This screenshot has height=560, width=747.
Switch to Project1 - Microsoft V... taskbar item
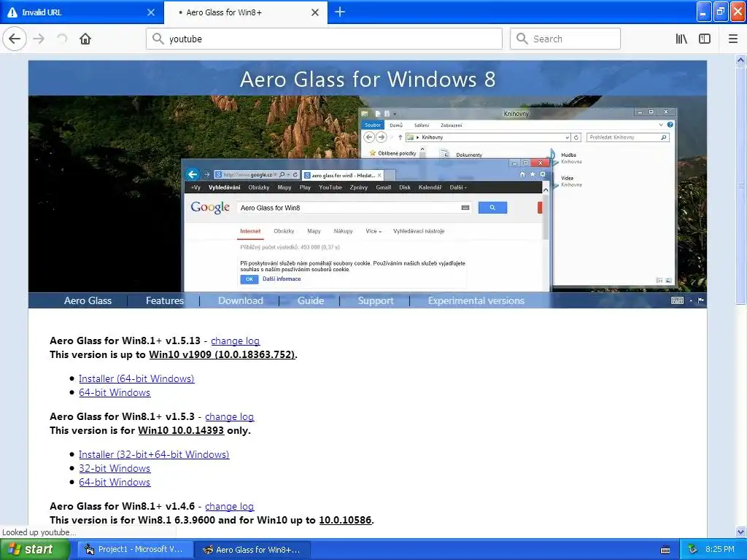tap(135, 549)
